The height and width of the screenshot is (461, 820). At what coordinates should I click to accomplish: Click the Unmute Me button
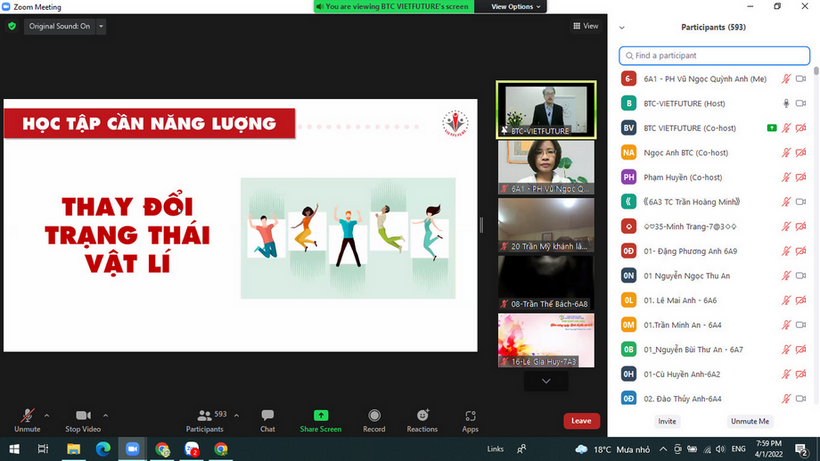point(750,421)
